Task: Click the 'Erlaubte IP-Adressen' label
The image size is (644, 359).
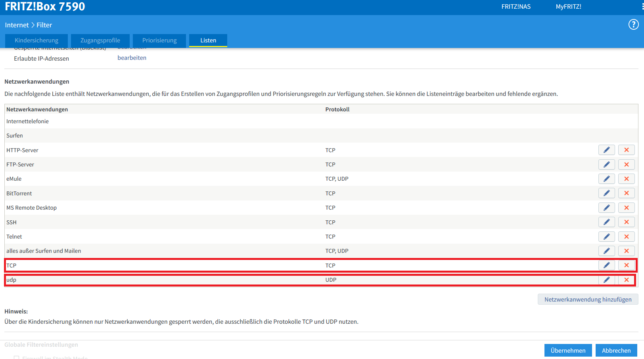Action: (x=41, y=59)
